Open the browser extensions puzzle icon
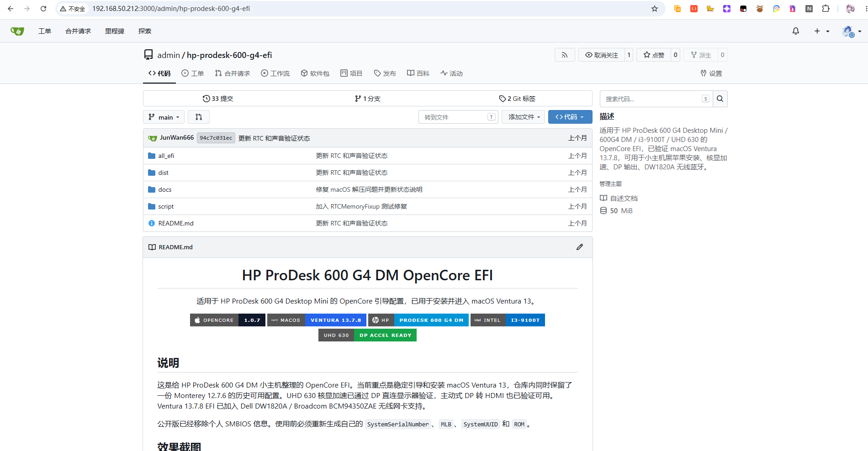The image size is (868, 451). (x=826, y=9)
